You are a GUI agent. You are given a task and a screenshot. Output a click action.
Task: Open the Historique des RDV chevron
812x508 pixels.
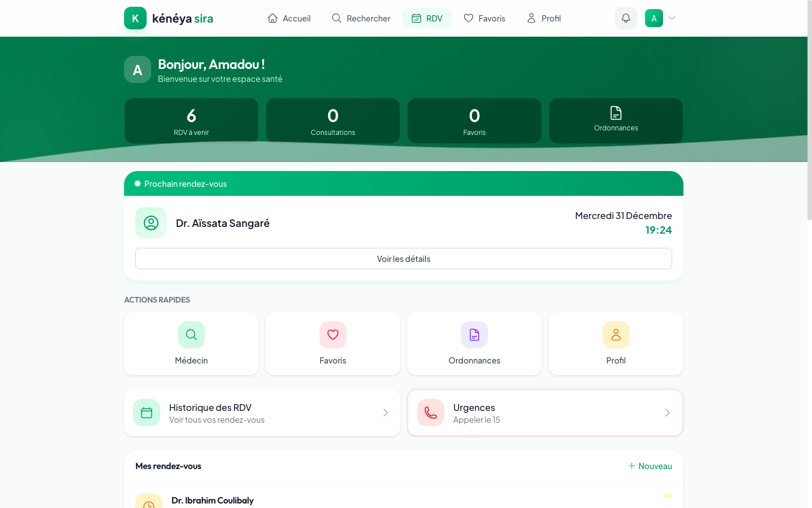[386, 413]
